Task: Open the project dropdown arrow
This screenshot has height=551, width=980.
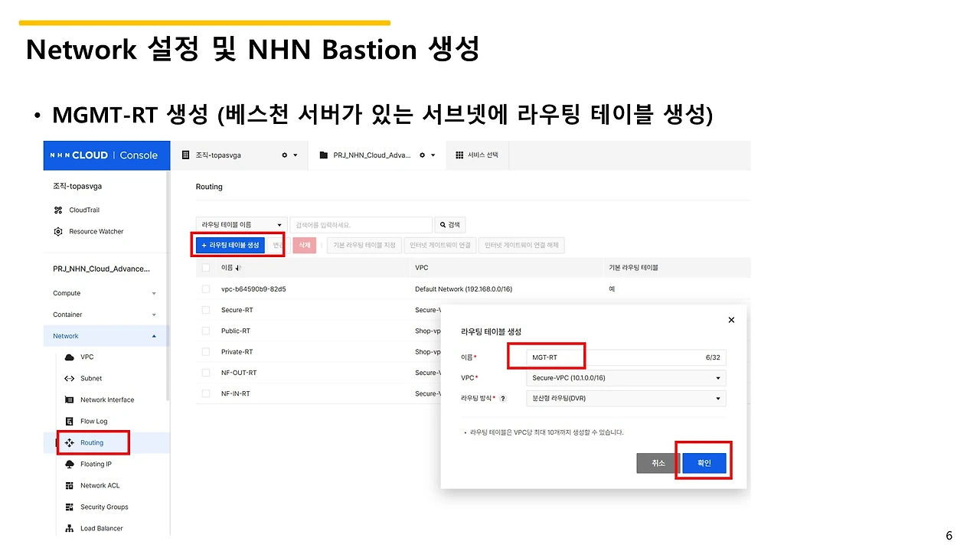Action: click(433, 155)
